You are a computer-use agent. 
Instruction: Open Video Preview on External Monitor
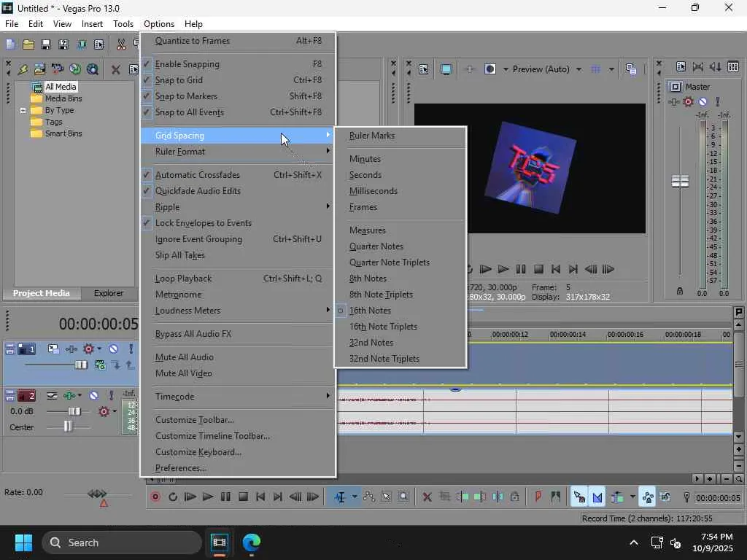(446, 69)
